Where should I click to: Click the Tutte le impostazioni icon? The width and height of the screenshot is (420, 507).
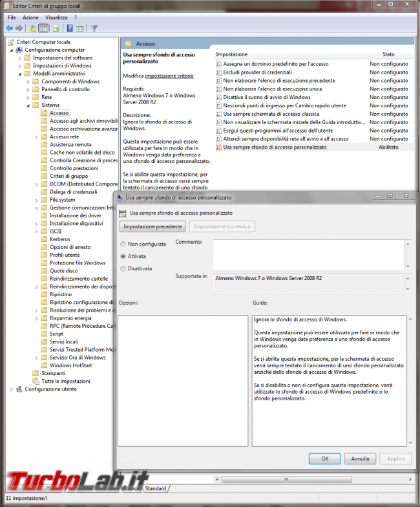click(x=36, y=382)
